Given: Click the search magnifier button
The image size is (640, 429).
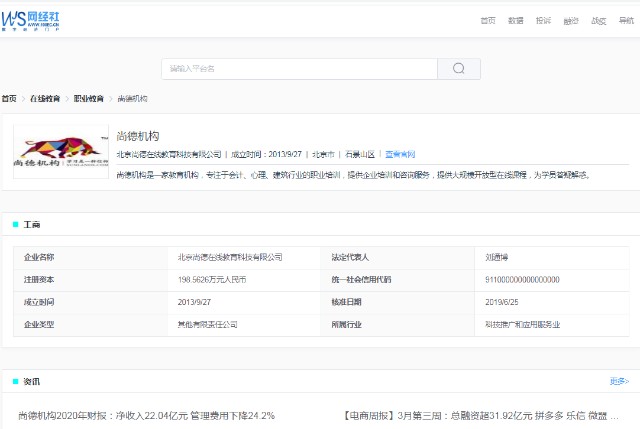Looking at the screenshot, I should pos(459,69).
